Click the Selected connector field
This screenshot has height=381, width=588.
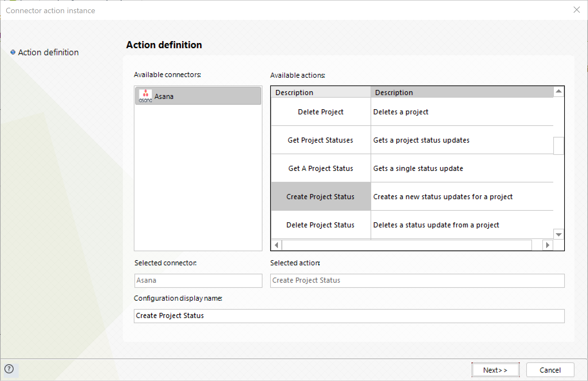point(198,280)
